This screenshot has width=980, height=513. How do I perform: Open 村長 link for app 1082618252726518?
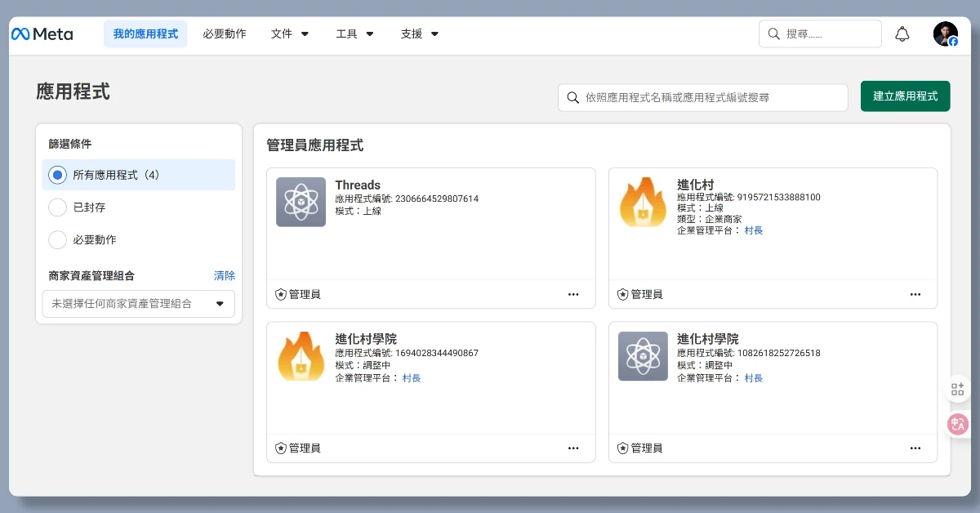click(x=754, y=378)
